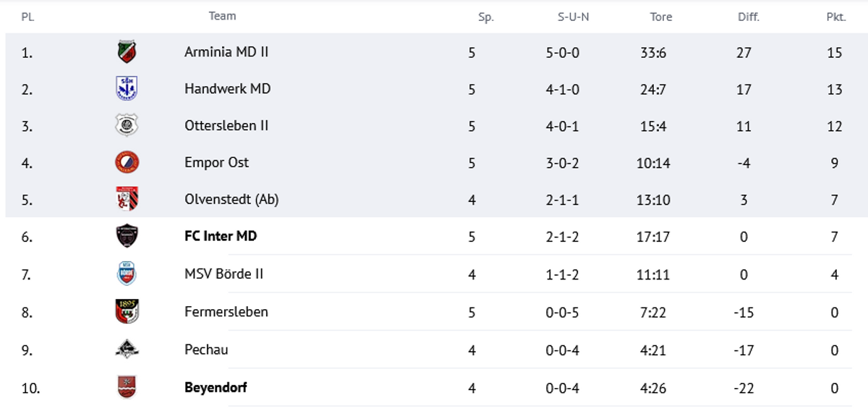The width and height of the screenshot is (868, 414).
Task: Click the Pkt. column header
Action: (835, 17)
